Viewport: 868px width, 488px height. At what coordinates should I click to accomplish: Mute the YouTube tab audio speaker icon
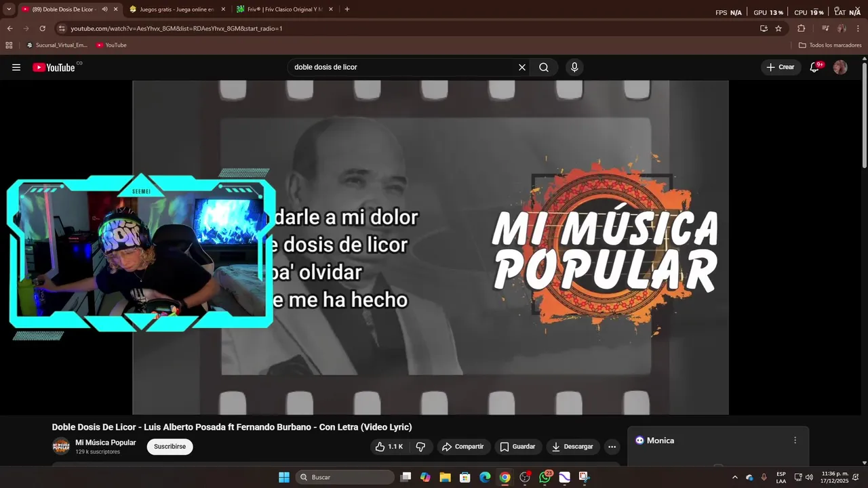(104, 9)
